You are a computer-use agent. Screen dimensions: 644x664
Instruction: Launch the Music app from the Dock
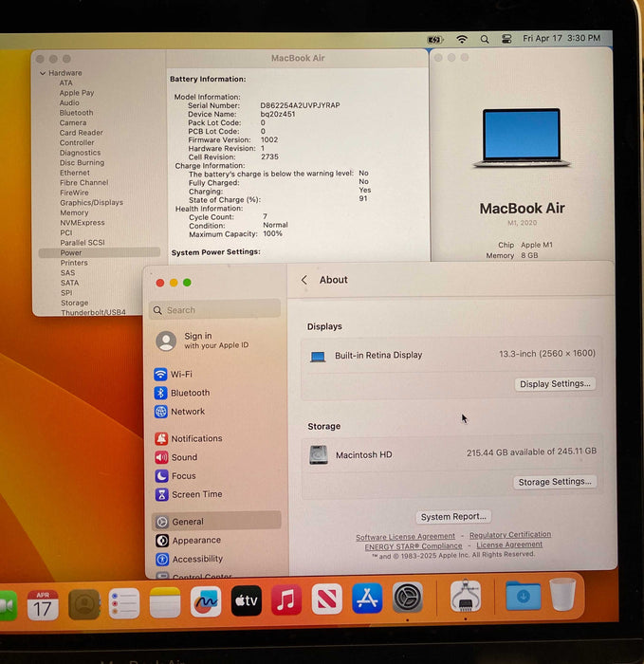tap(286, 599)
